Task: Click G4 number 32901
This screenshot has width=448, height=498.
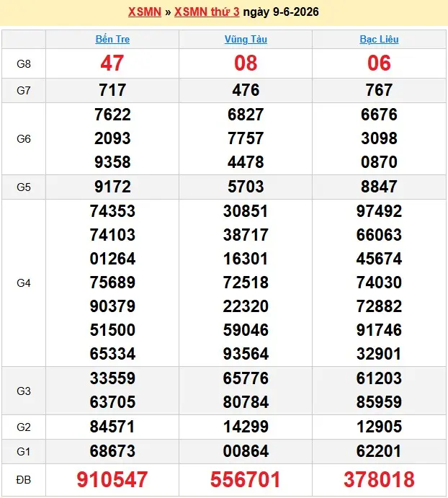Action: (x=379, y=353)
